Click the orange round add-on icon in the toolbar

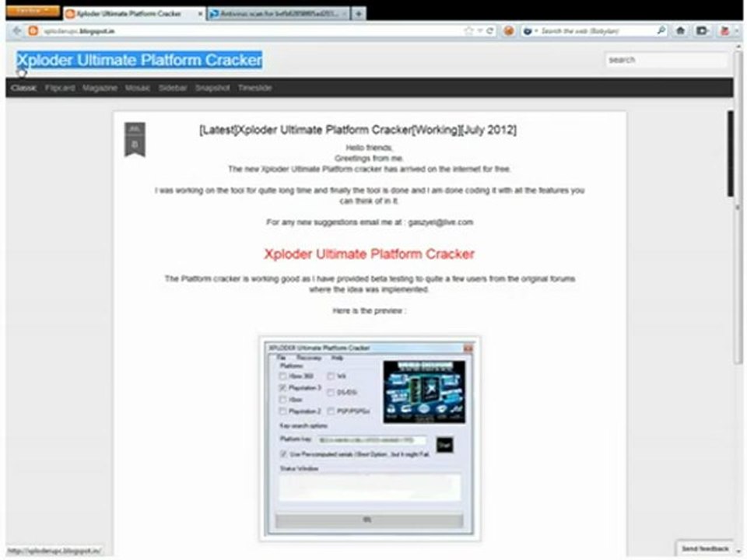point(509,31)
